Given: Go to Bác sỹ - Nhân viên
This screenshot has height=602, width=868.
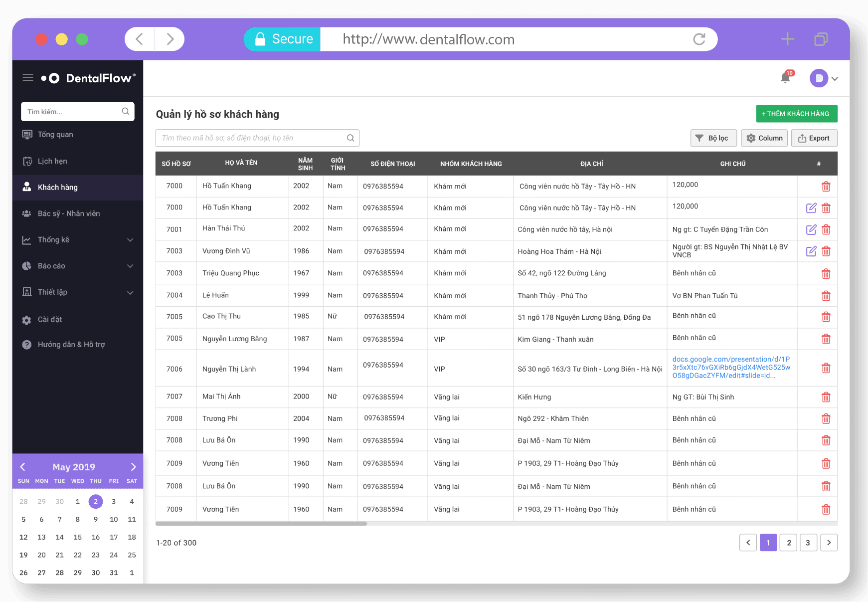Looking at the screenshot, I should [x=69, y=213].
